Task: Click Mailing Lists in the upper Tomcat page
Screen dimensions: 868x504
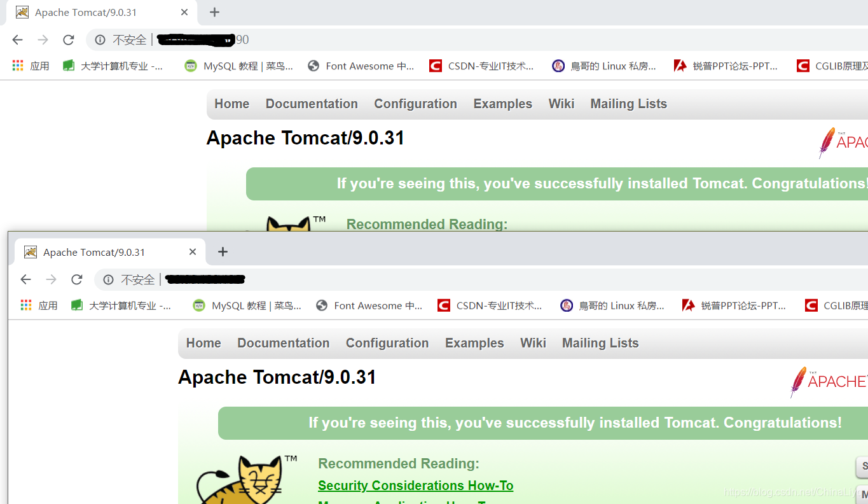Action: click(x=628, y=104)
